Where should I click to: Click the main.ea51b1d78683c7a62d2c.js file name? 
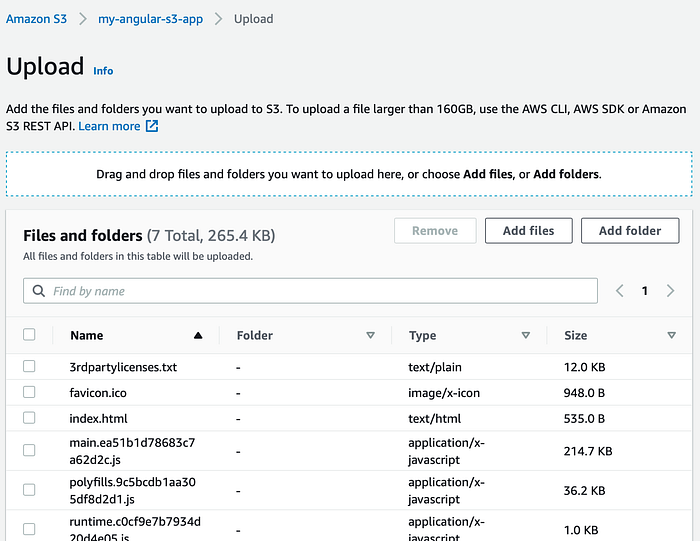(x=132, y=451)
